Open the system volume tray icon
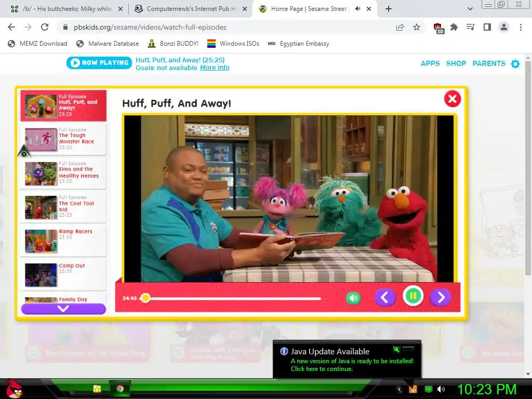This screenshot has width=532, height=399. click(x=441, y=389)
